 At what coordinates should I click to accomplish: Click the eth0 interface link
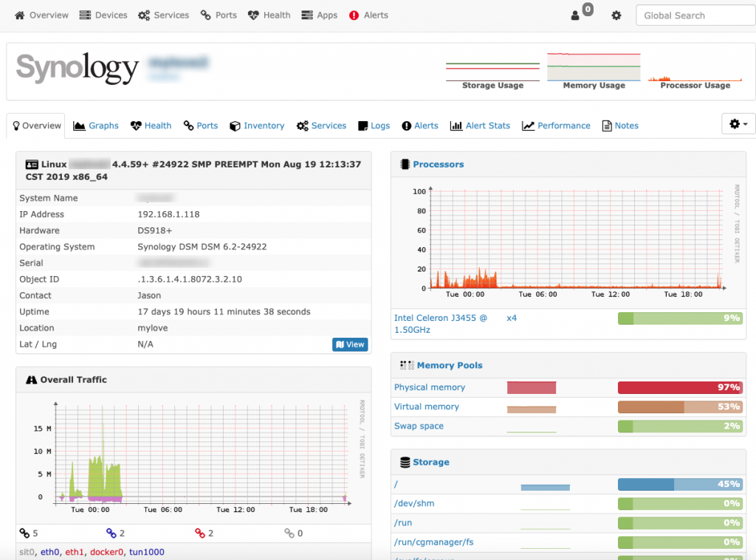[49, 553]
